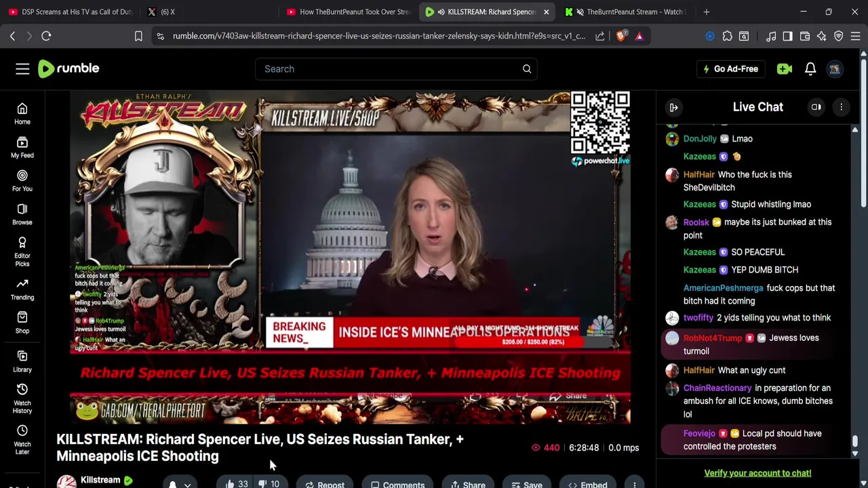
Task: Go to Rumble Home in sidebar
Action: 22,114
